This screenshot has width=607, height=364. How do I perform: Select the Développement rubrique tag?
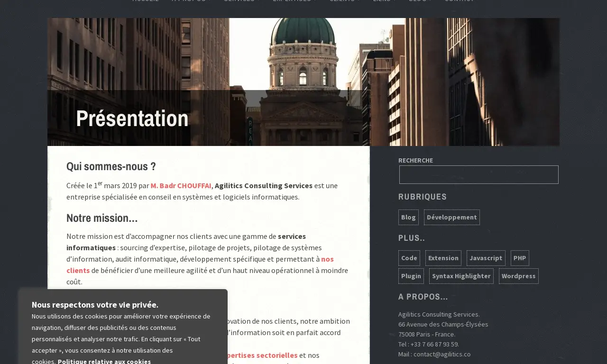pyautogui.click(x=451, y=217)
